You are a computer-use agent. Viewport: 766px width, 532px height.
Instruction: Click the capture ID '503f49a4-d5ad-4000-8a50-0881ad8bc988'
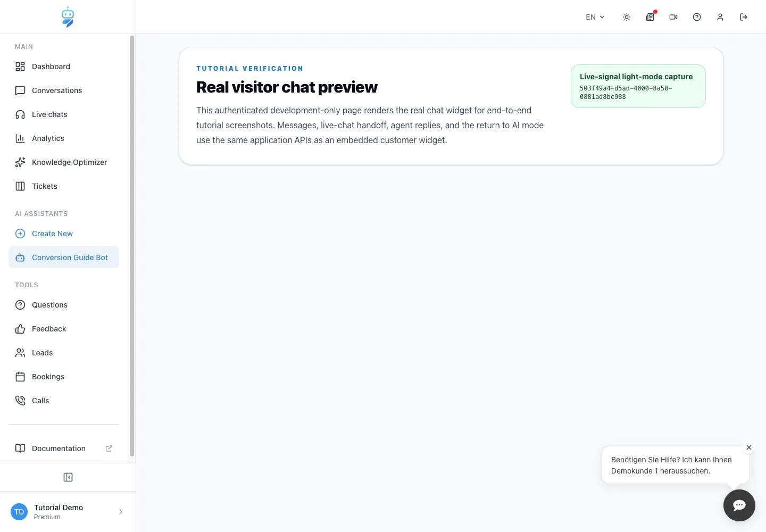pos(626,93)
